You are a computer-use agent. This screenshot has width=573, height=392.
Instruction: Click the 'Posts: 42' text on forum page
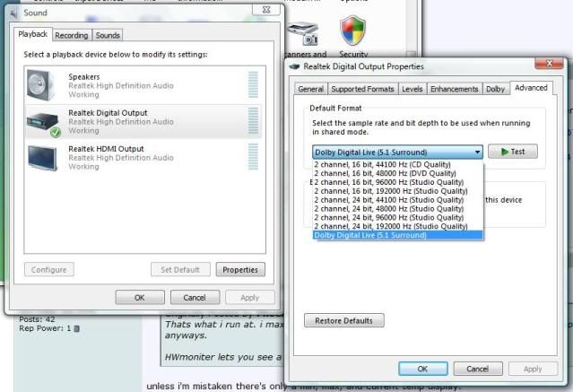pos(37,319)
